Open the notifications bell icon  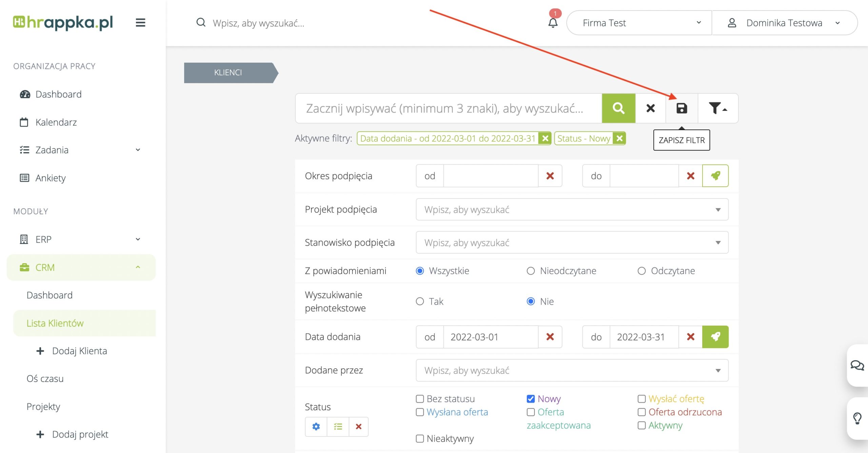(x=553, y=23)
